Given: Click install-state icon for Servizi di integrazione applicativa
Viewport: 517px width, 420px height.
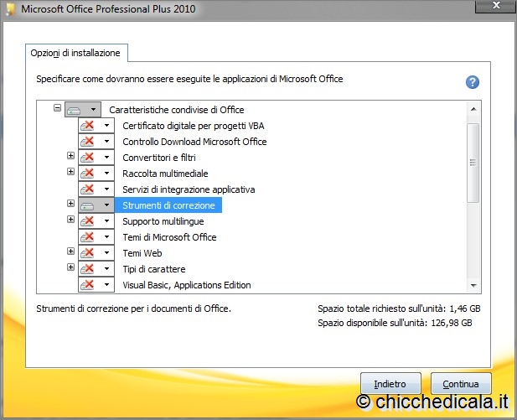Looking at the screenshot, I should [x=87, y=189].
